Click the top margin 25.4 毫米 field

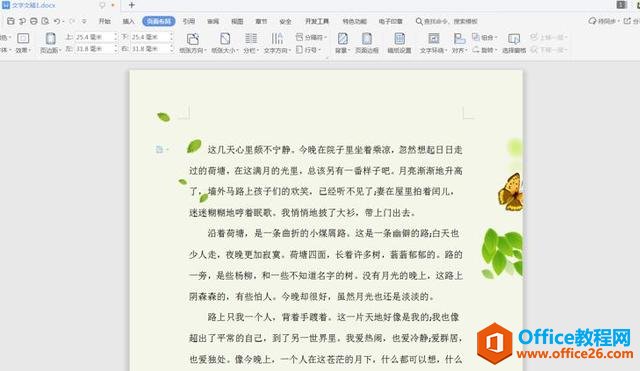[95, 37]
